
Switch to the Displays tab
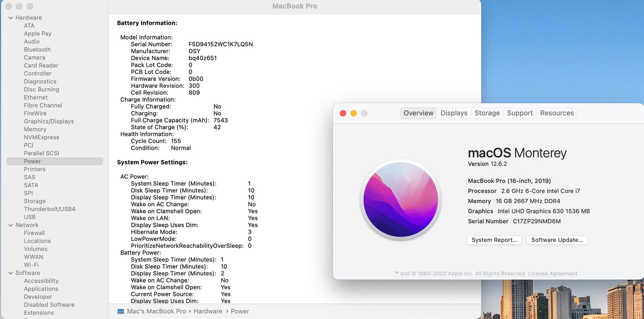click(454, 113)
